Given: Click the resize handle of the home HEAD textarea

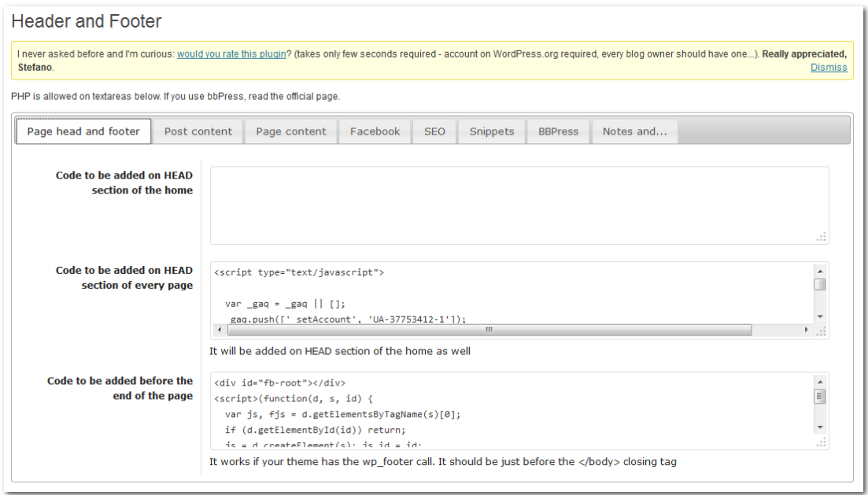Looking at the screenshot, I should click(x=822, y=237).
